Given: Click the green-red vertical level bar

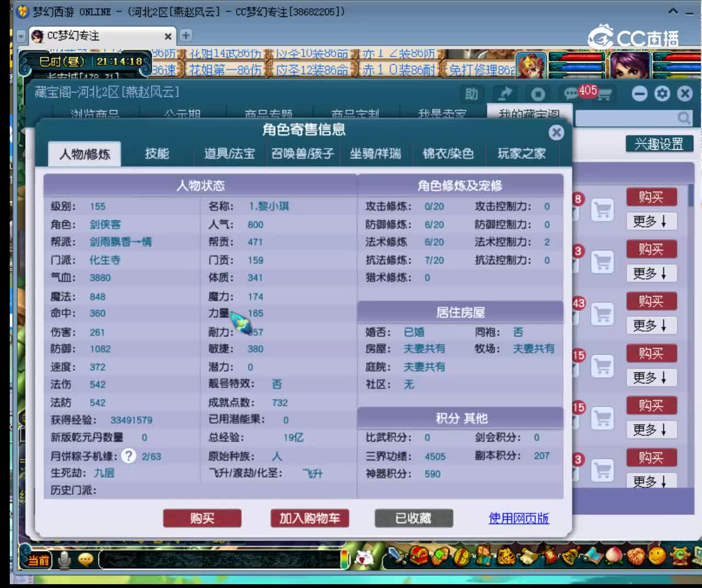Looking at the screenshot, I should tap(344, 559).
